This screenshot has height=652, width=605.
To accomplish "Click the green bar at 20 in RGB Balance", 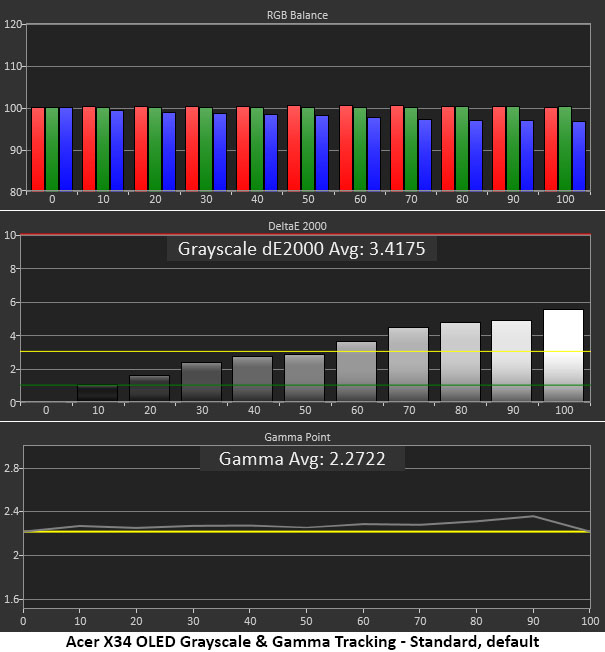I will coord(155,149).
